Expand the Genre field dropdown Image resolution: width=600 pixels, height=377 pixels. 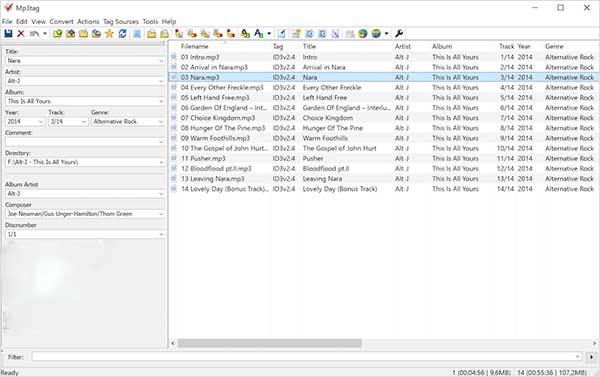(161, 122)
